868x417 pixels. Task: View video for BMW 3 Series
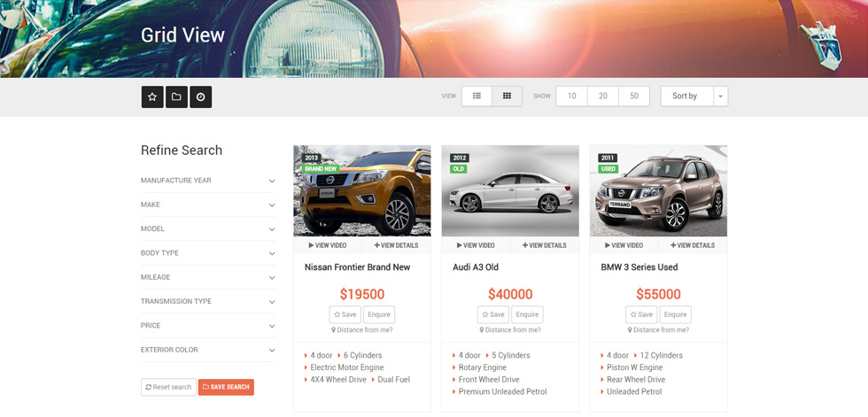pos(624,245)
